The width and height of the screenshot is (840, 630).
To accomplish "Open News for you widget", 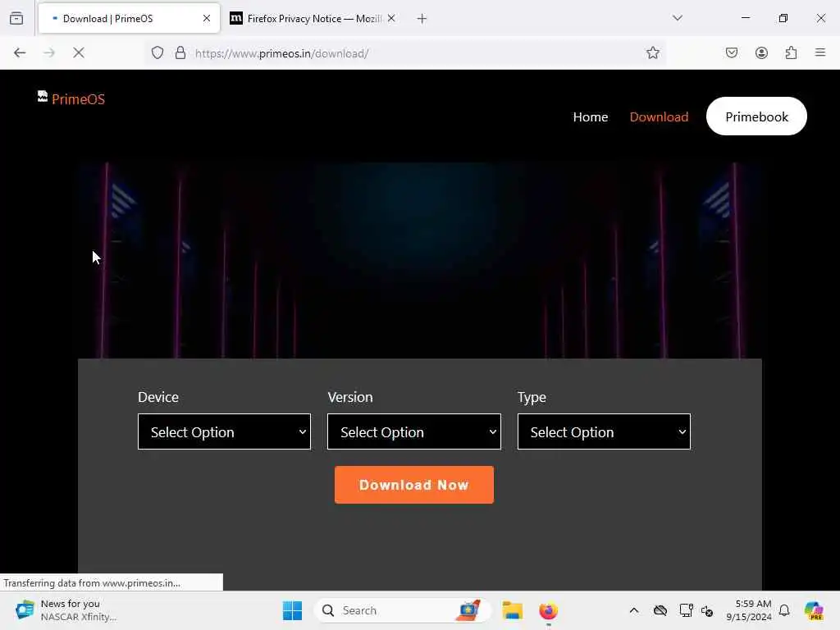I will 67,610.
